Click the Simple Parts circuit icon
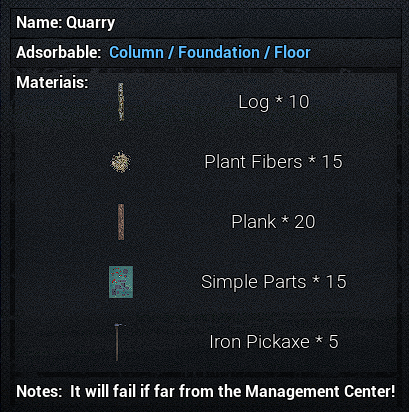This screenshot has height=412, width=409. (121, 282)
